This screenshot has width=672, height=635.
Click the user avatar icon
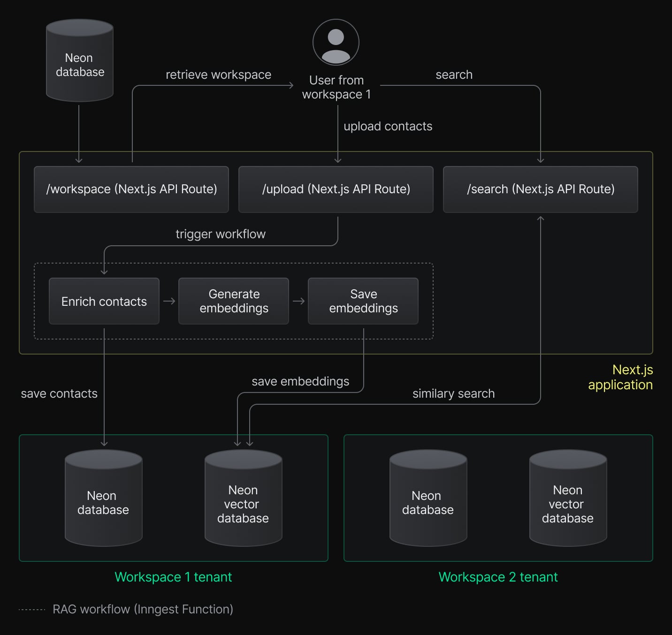336,42
